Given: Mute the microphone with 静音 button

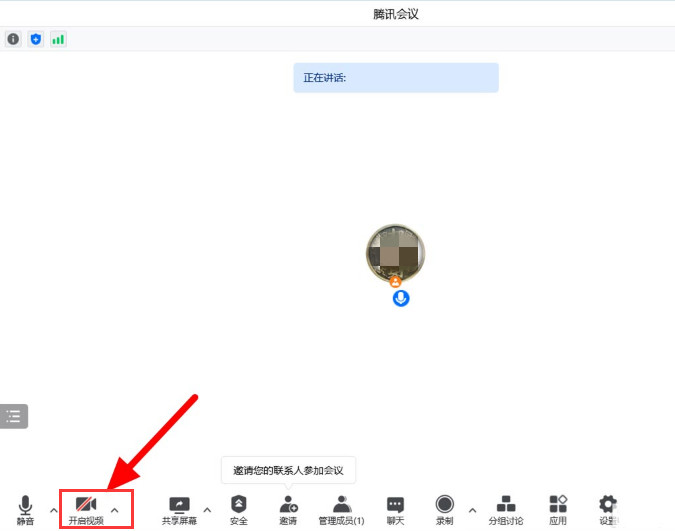Looking at the screenshot, I should [x=25, y=510].
